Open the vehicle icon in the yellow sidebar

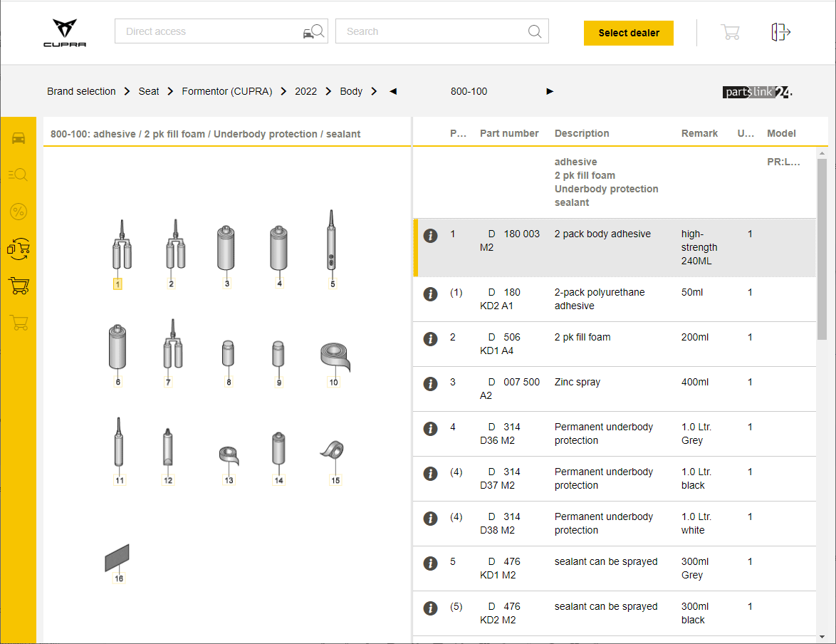[x=19, y=138]
